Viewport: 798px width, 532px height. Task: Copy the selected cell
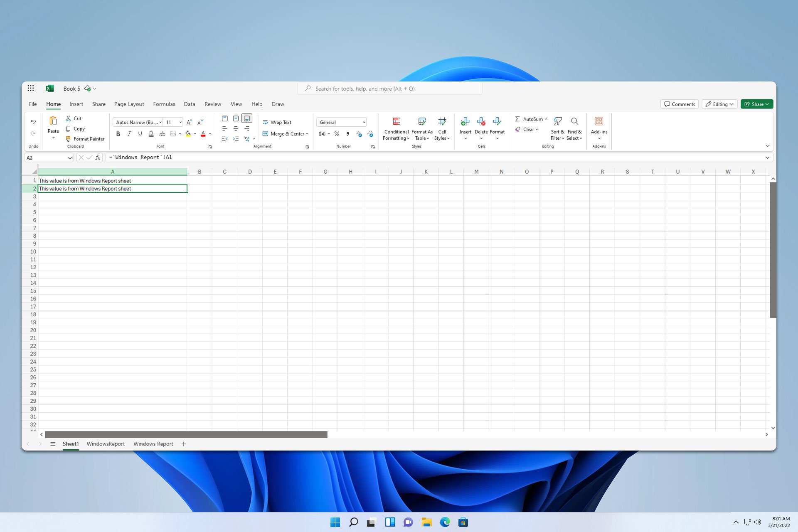(75, 129)
